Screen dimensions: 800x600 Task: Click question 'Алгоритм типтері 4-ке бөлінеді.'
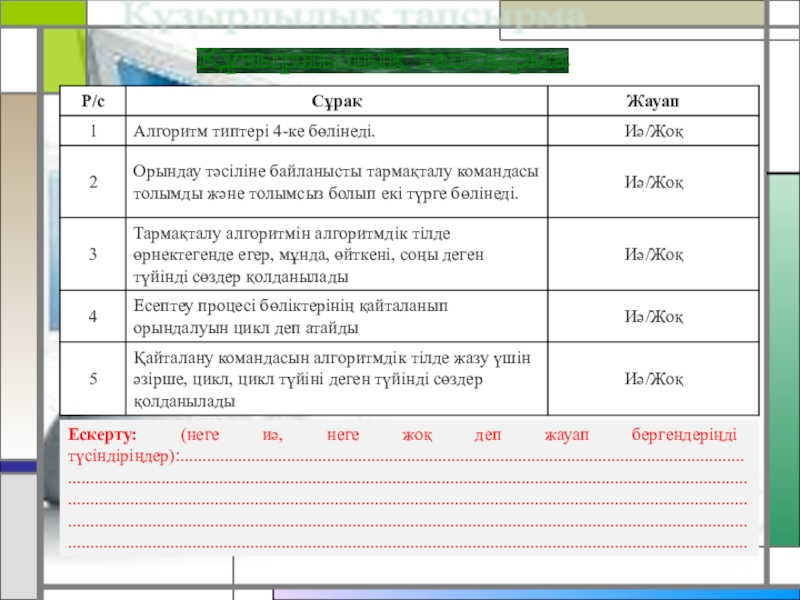pyautogui.click(x=254, y=132)
